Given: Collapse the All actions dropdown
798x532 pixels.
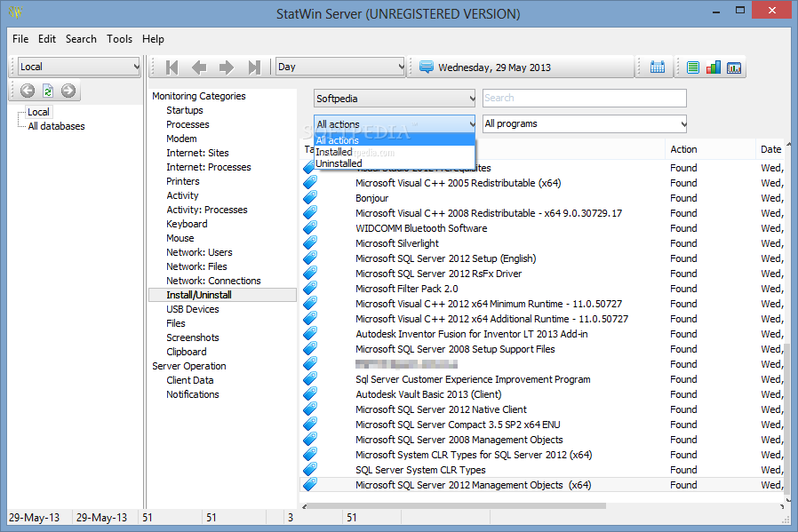Looking at the screenshot, I should [395, 124].
